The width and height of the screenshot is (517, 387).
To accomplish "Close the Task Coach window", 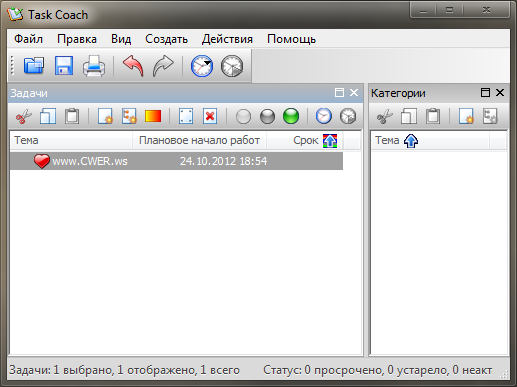I will pyautogui.click(x=486, y=10).
